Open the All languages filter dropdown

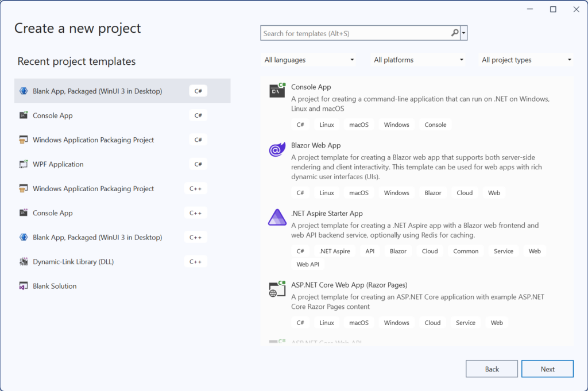tap(308, 60)
